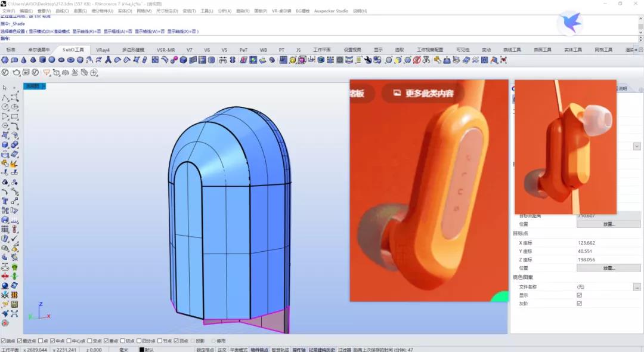Toggle the 显示 checkbox in properties panel
The height and width of the screenshot is (352, 644).
[x=580, y=295]
